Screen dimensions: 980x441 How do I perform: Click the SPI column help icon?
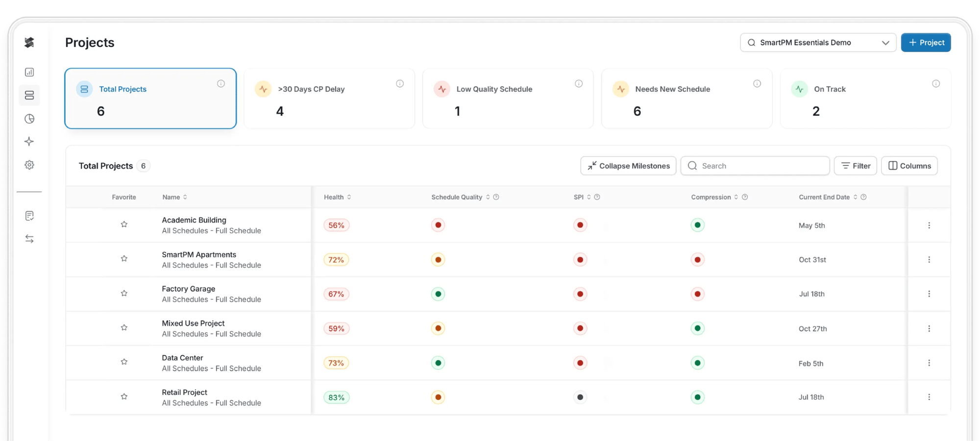[597, 197]
